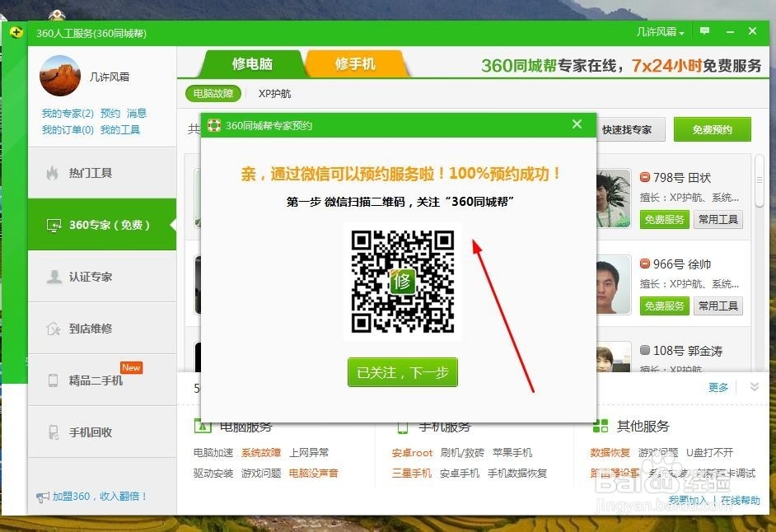Close the 360同城帮专家预约 dialog
The width and height of the screenshot is (776, 532).
point(577,124)
